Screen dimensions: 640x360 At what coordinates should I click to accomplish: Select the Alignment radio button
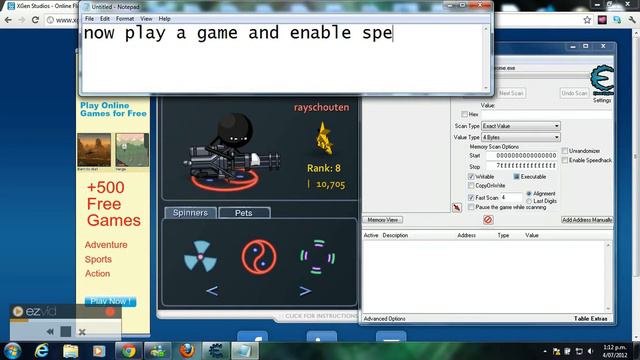point(529,193)
